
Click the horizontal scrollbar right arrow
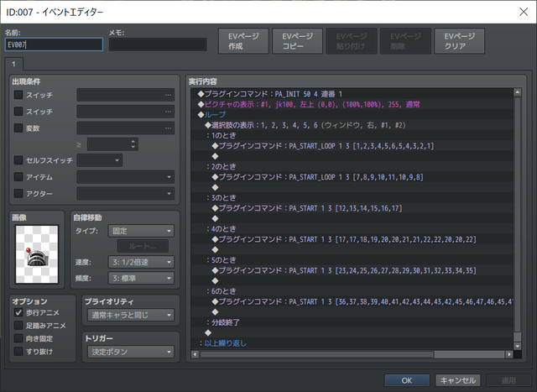(x=509, y=354)
